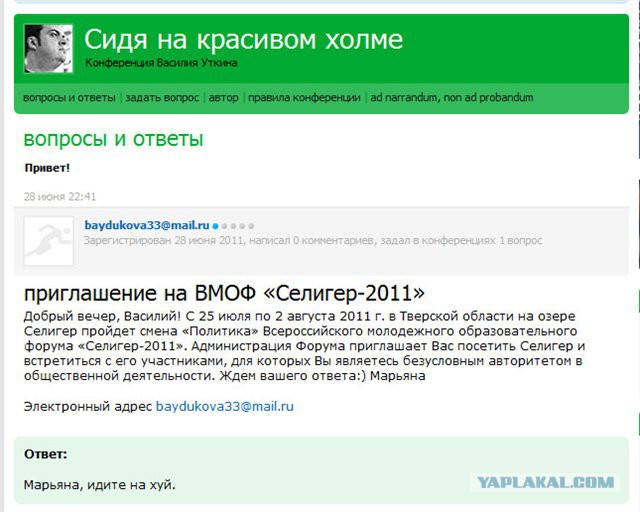Click the 'Ответ:' label in answer box
The image size is (640, 512).
tap(46, 454)
